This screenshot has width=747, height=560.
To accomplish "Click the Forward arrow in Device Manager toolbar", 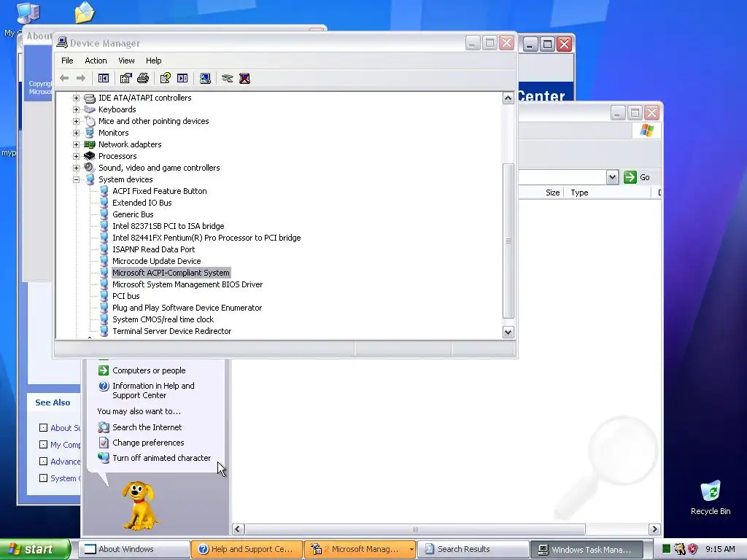I will click(81, 78).
